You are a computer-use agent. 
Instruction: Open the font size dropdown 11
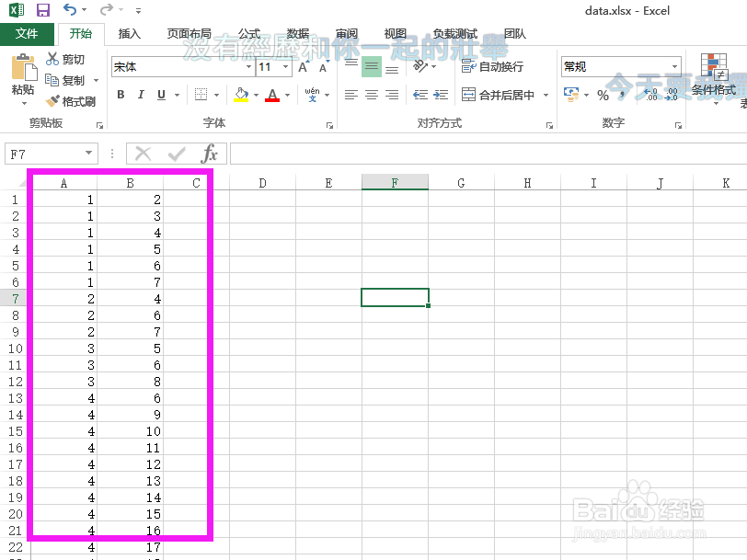click(286, 66)
